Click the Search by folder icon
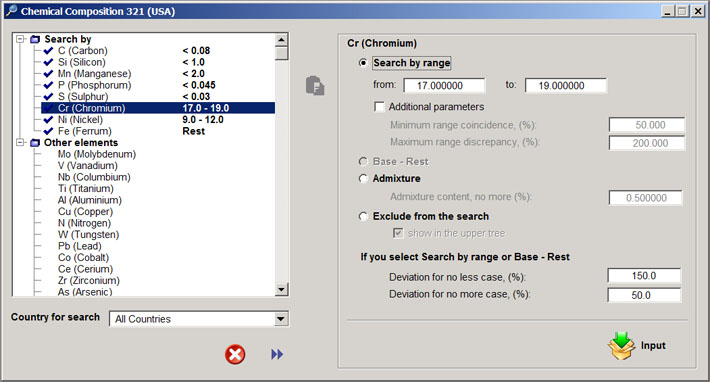The height and width of the screenshot is (382, 710). (x=35, y=39)
